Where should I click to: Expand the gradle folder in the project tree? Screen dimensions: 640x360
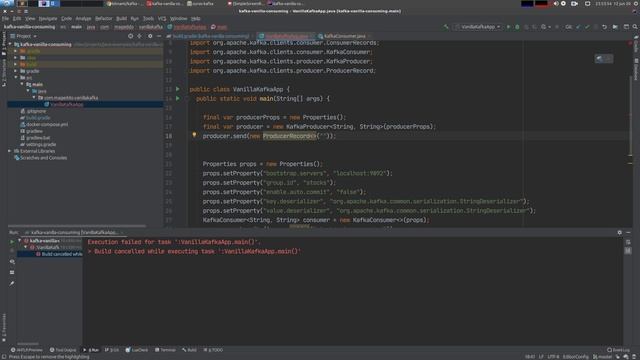[16, 71]
